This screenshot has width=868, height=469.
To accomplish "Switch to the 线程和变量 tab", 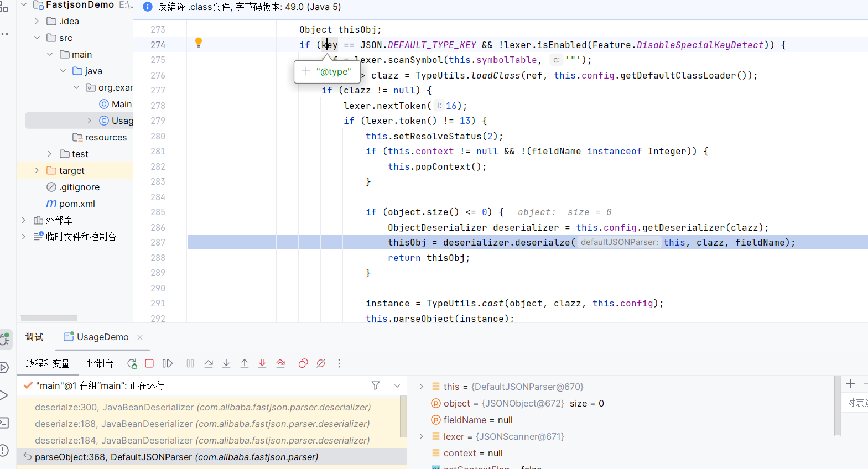I will pyautogui.click(x=48, y=363).
